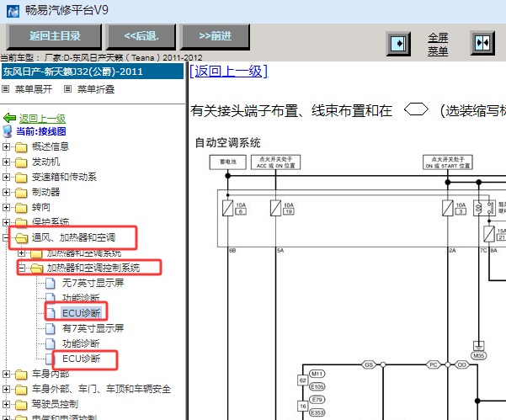
Task: Open the highlighted ECU诊断 under 无7英寸显示屏
Action: coord(81,313)
